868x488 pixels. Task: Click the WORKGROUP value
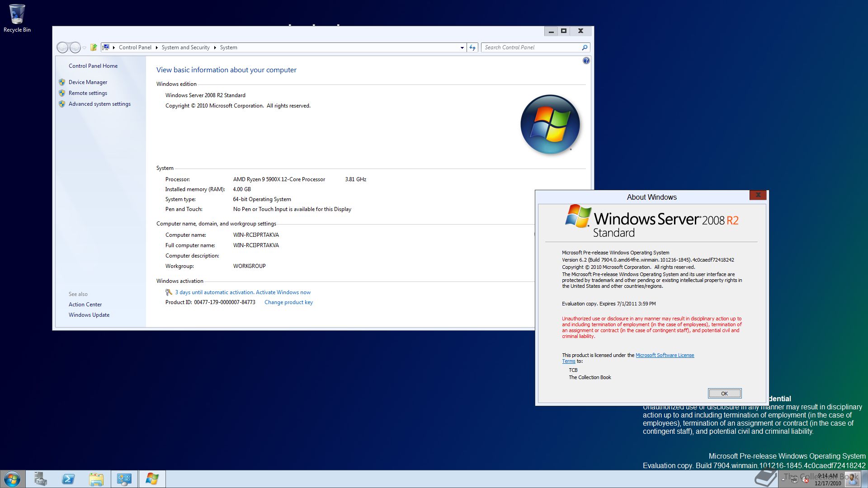249,266
